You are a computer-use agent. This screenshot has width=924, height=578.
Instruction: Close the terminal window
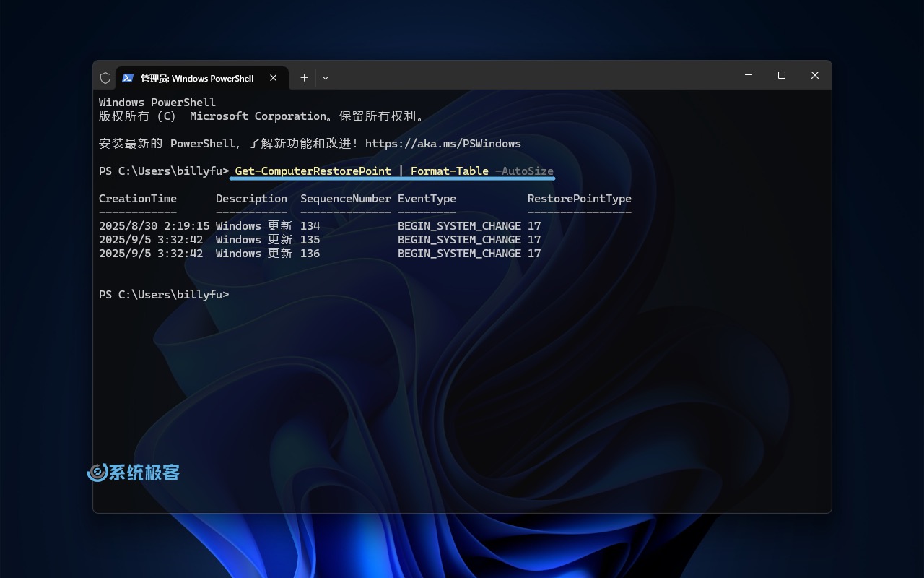pos(815,75)
